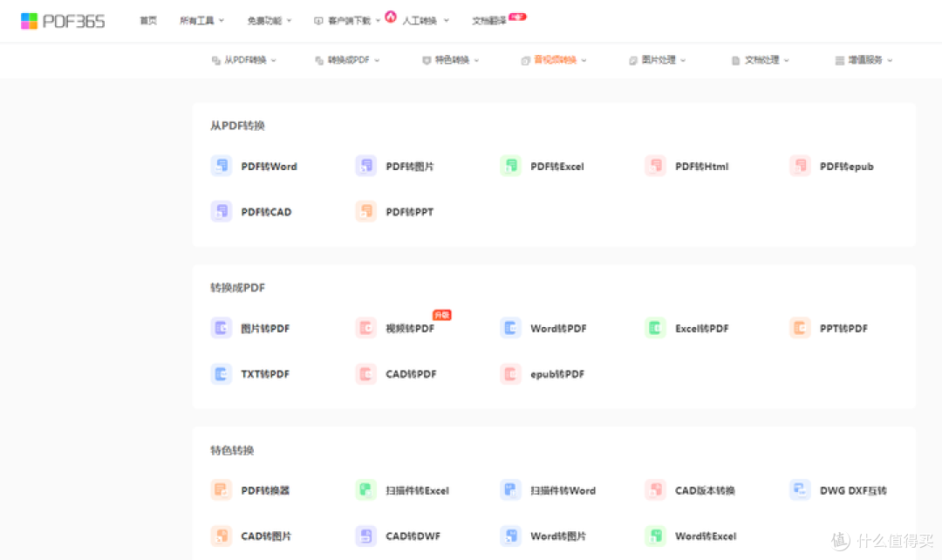Expand the 特色转换 submenu in toolbar
This screenshot has width=942, height=560.
pyautogui.click(x=451, y=60)
